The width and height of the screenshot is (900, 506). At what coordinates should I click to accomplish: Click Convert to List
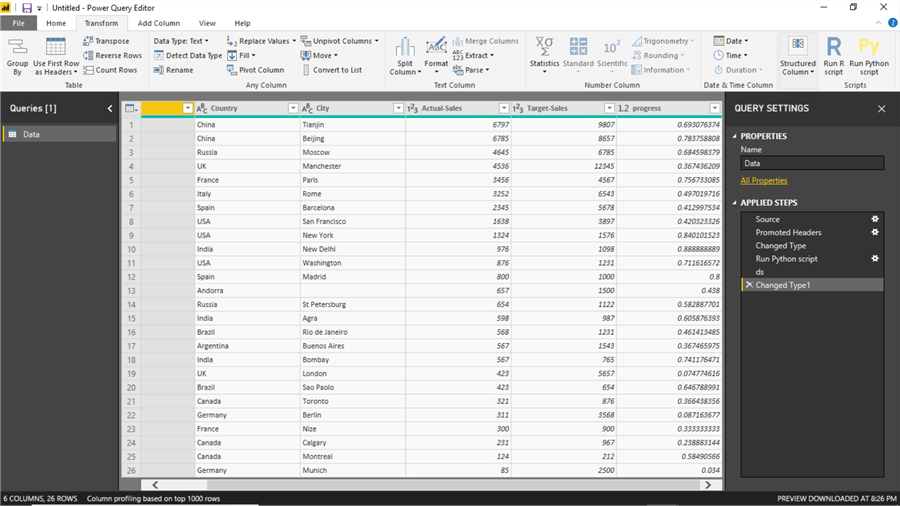(x=332, y=69)
